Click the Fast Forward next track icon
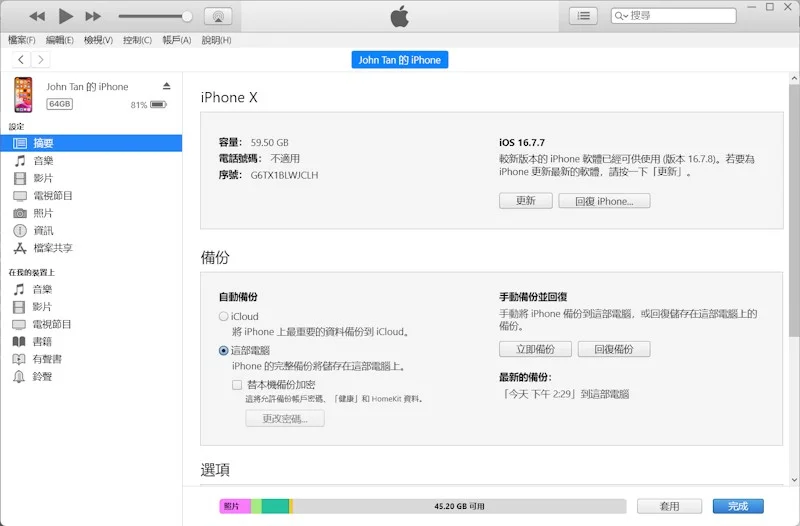 coord(93,16)
